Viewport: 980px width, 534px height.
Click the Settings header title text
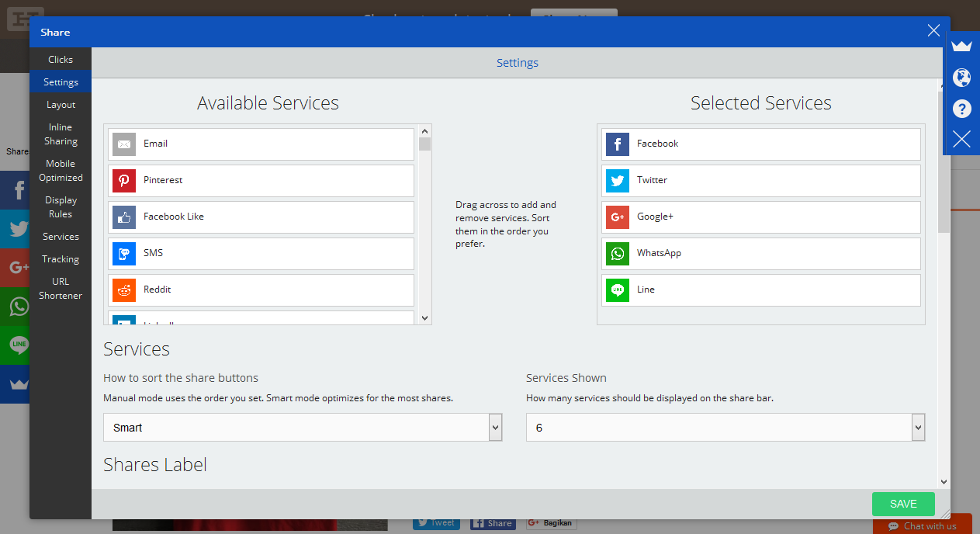click(x=518, y=63)
